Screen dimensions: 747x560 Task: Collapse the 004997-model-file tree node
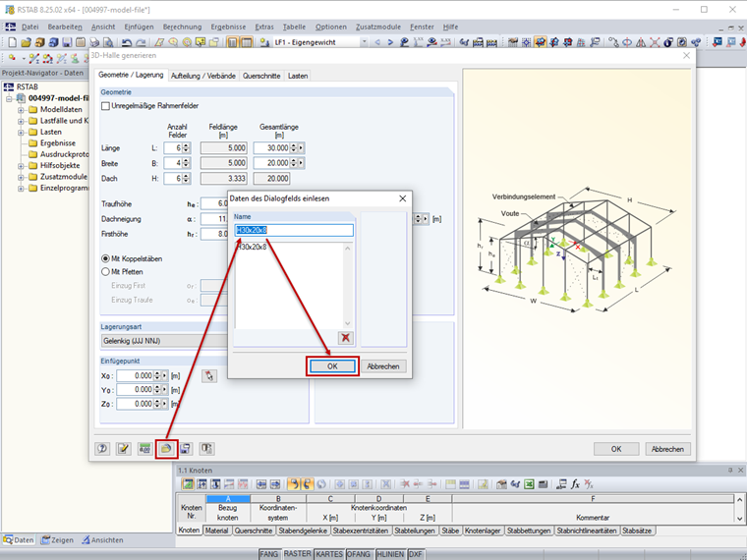pyautogui.click(x=9, y=98)
